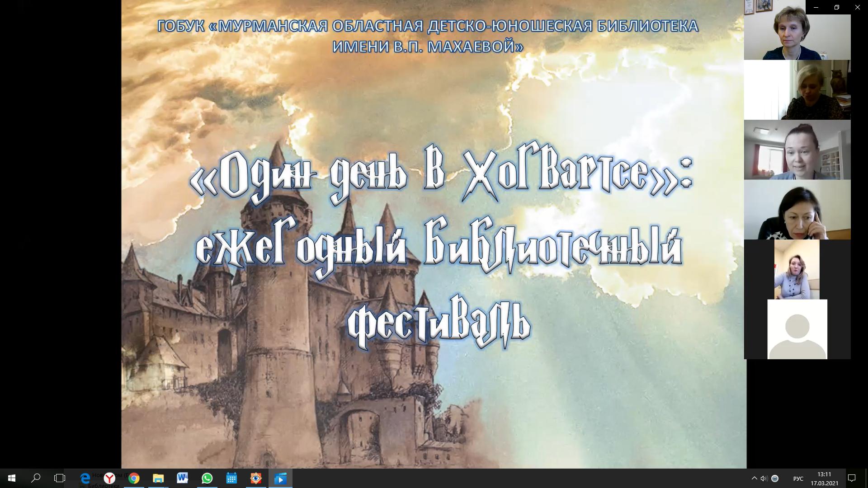This screenshot has height=488, width=868.
Task: Expand the hidden system tray icons
Action: tap(754, 478)
